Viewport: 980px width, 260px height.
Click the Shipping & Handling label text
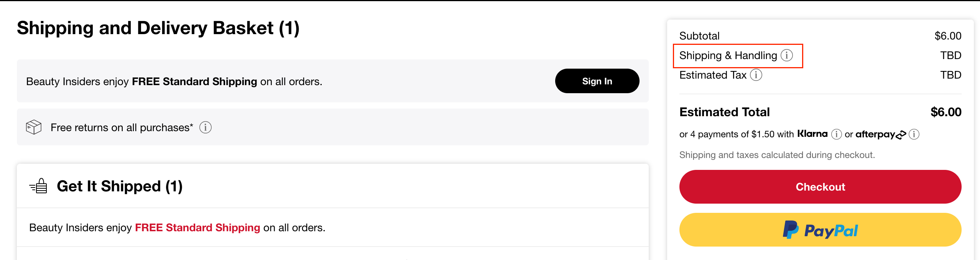tap(728, 56)
